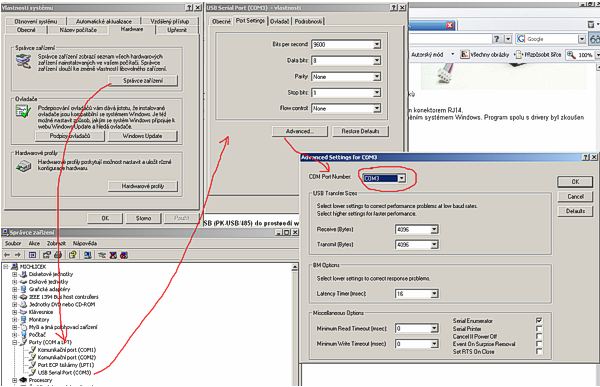This screenshot has height=387, width=600.
Task: Scan for hardware changes toolbar icon
Action: [88, 255]
